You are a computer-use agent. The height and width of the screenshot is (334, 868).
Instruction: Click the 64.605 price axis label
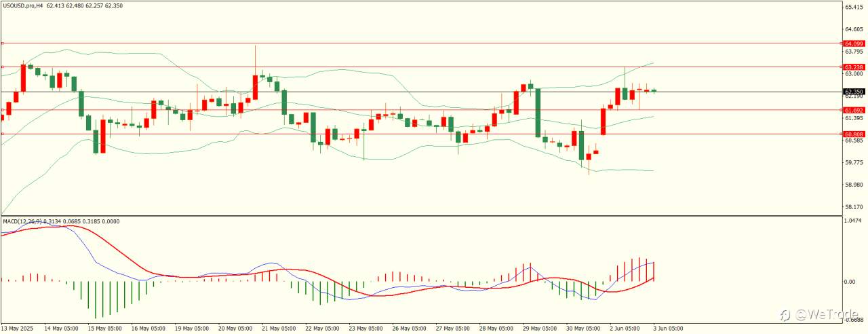854,29
